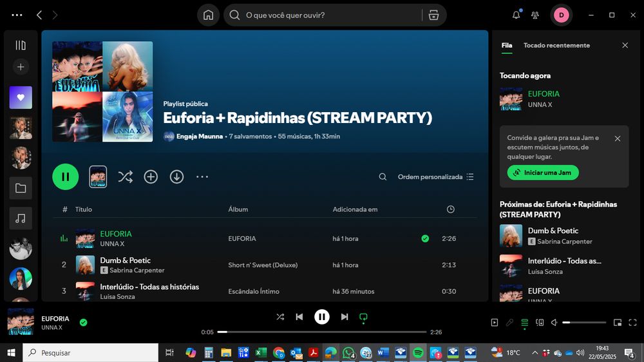Sort by the duration clock icon
Viewport: 644px width, 362px height.
tap(451, 209)
